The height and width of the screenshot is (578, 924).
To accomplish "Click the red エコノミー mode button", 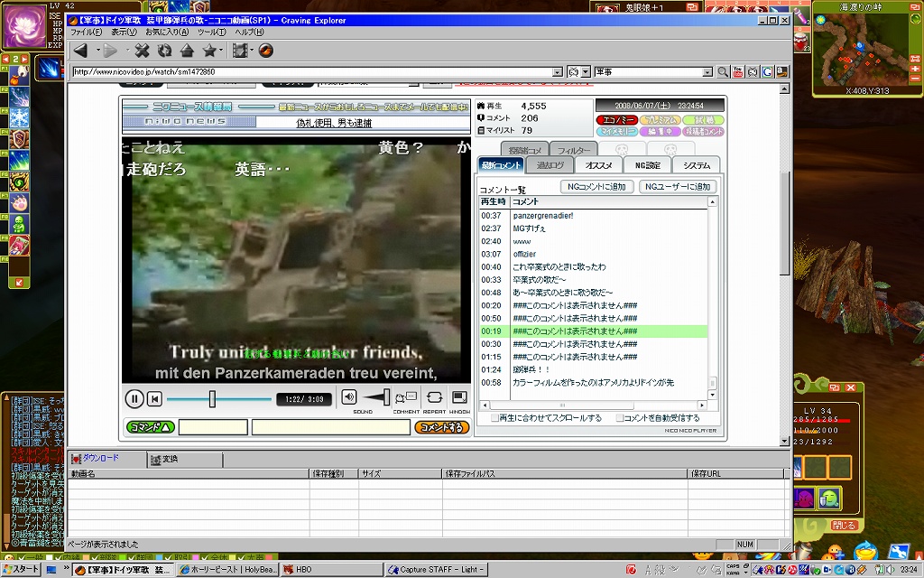I will point(617,120).
